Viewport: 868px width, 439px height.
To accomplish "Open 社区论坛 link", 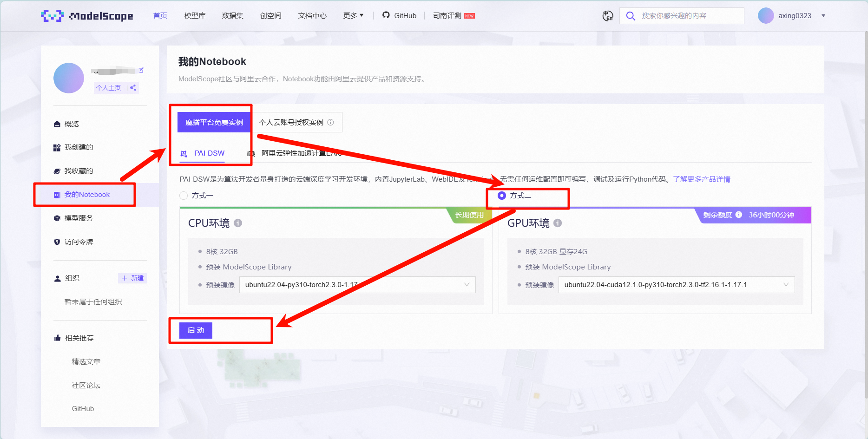I will click(86, 386).
